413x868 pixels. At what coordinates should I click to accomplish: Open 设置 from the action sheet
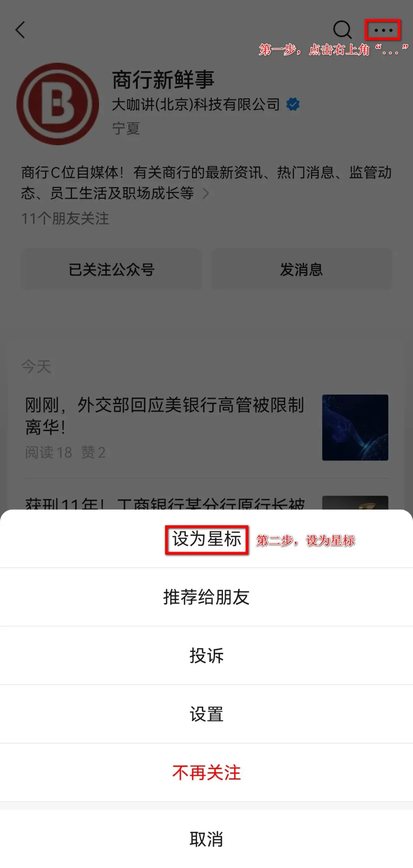(206, 714)
